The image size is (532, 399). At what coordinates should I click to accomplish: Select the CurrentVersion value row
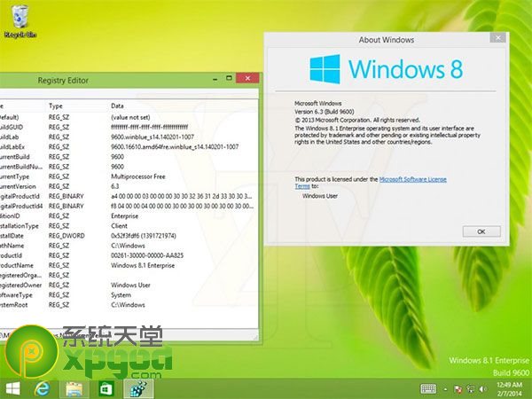point(129,186)
